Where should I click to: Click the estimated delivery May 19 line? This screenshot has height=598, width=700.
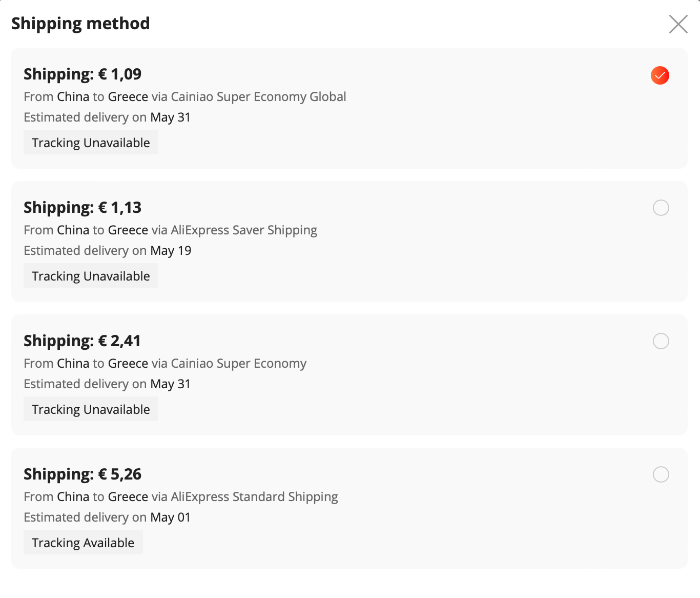[x=108, y=251]
